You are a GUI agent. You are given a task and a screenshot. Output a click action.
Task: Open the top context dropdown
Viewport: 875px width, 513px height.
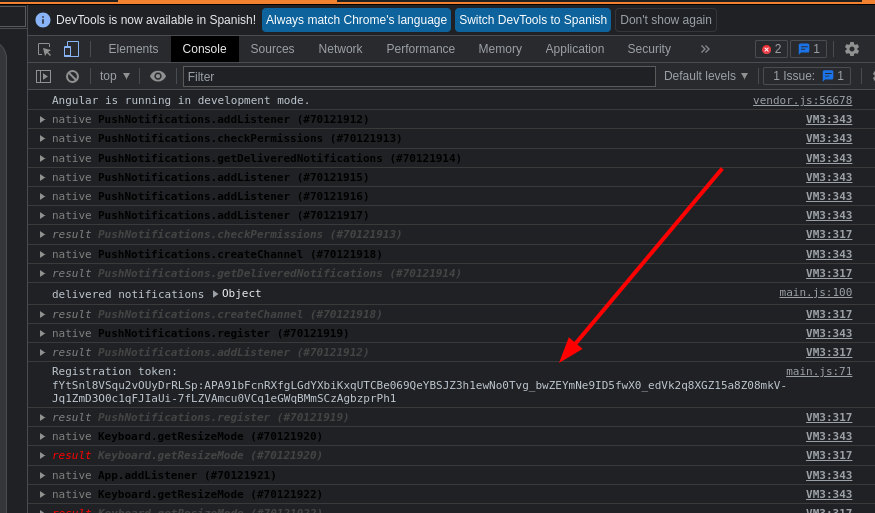pyautogui.click(x=114, y=76)
